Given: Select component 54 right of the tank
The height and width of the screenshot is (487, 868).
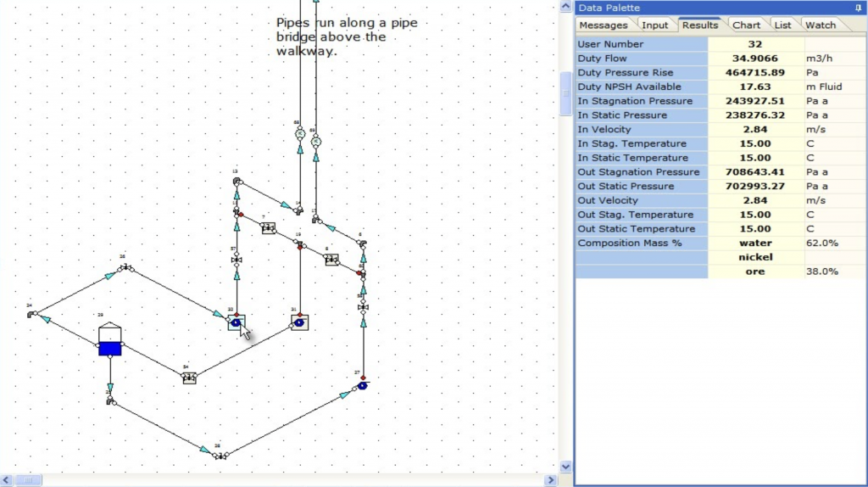Looking at the screenshot, I should tap(189, 378).
